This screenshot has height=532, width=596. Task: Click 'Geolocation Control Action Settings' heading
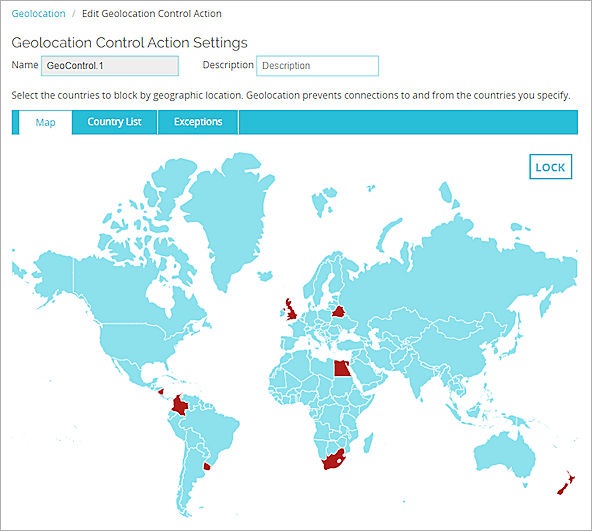[x=129, y=43]
